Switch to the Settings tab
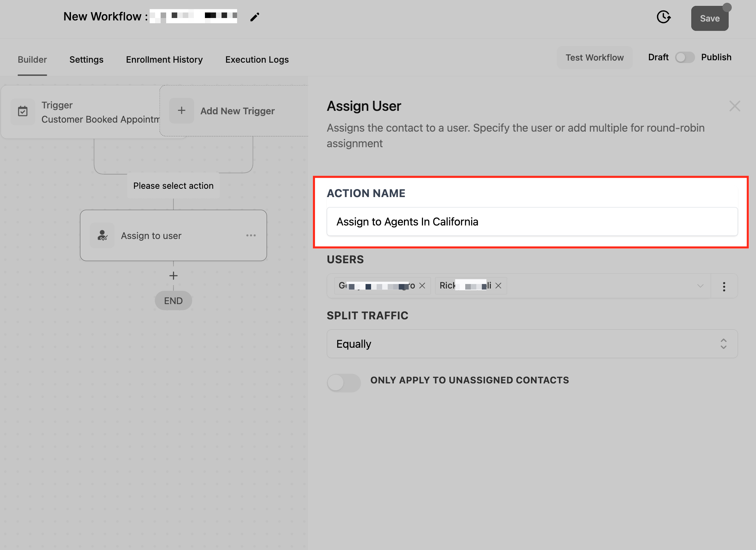 pos(86,60)
